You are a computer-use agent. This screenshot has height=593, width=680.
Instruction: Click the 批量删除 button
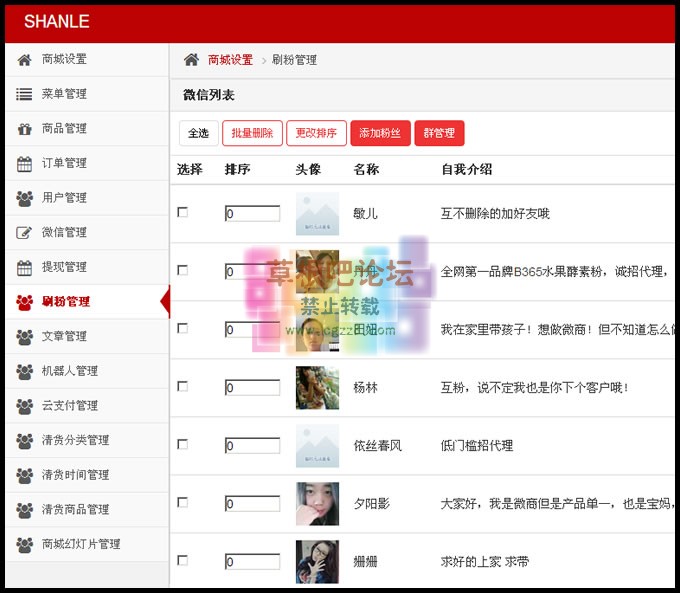(252, 133)
